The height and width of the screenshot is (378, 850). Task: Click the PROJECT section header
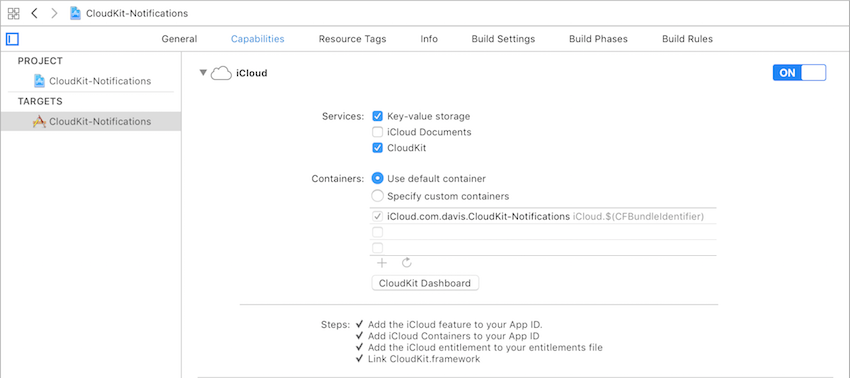(x=40, y=61)
